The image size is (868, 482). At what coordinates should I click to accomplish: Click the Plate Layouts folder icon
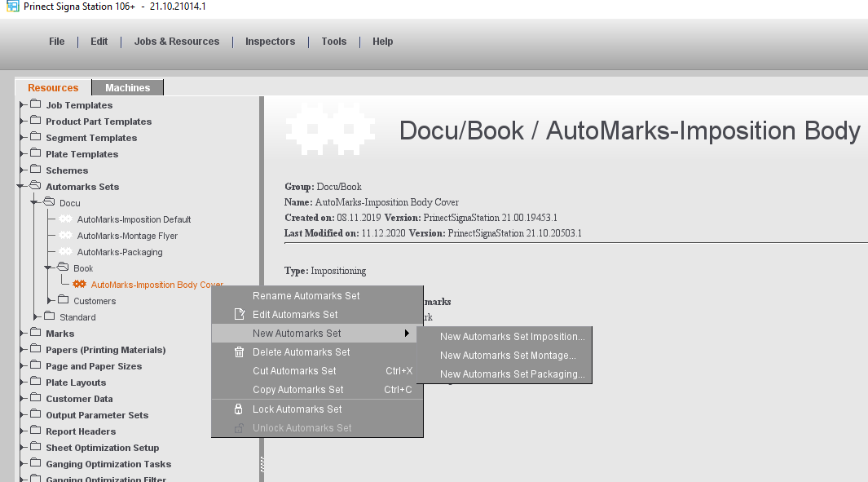click(x=36, y=382)
